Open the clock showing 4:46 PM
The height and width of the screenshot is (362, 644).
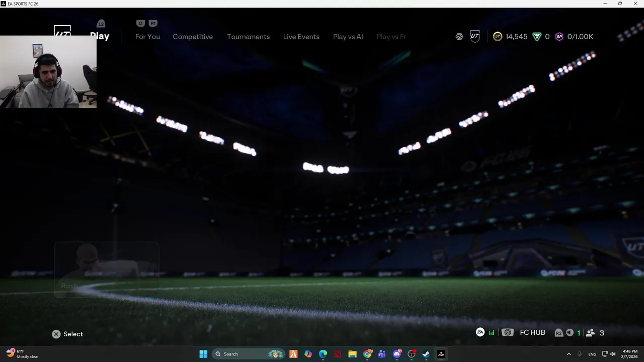point(630,354)
